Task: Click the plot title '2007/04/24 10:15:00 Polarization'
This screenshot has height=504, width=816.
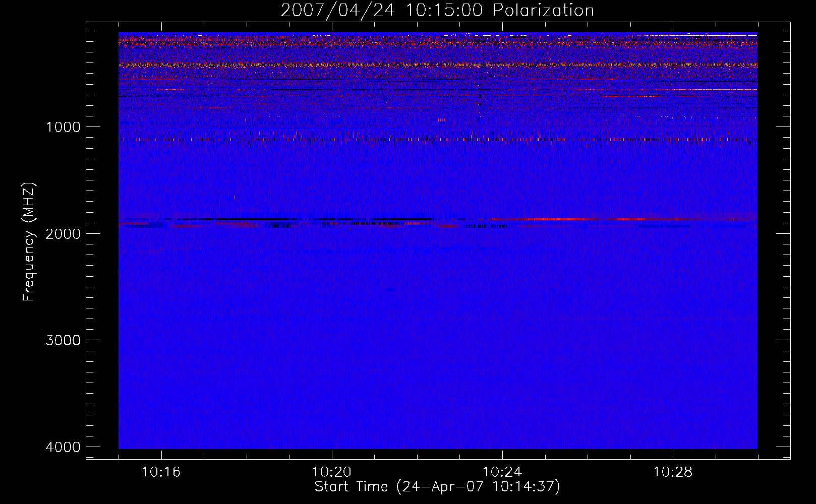Action: pos(437,11)
